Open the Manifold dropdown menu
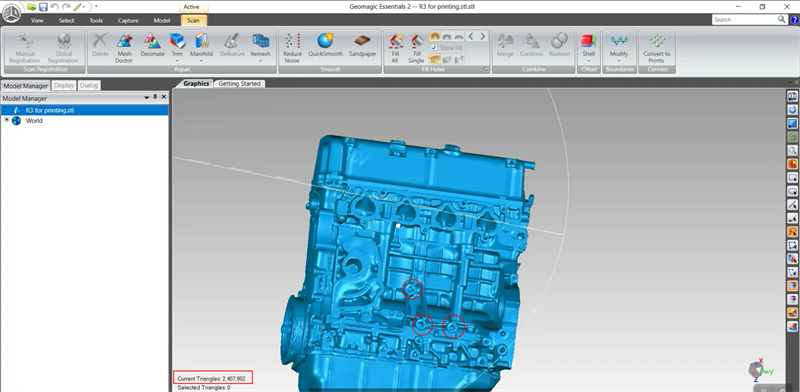 [x=201, y=61]
